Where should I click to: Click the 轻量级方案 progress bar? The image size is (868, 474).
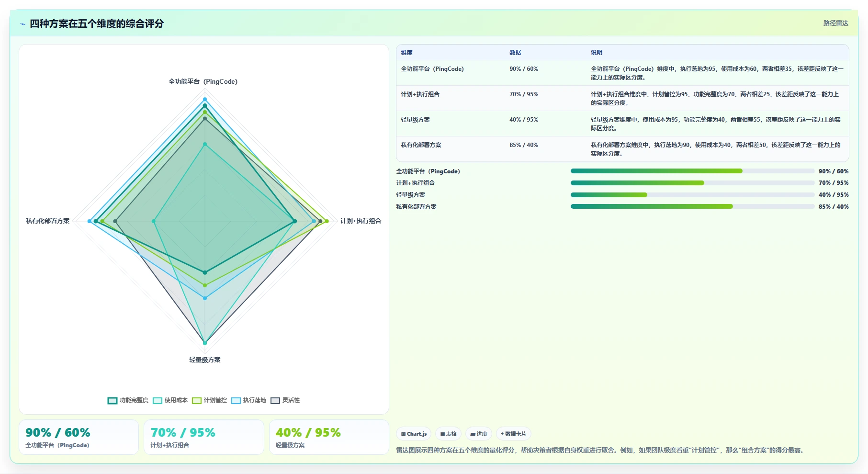[x=692, y=195]
